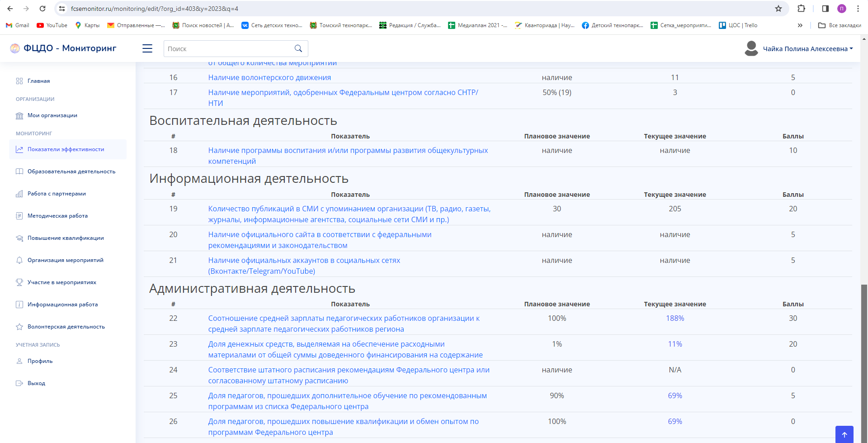Select Мои организации in sidebar
This screenshot has width=868, height=443.
(x=52, y=115)
